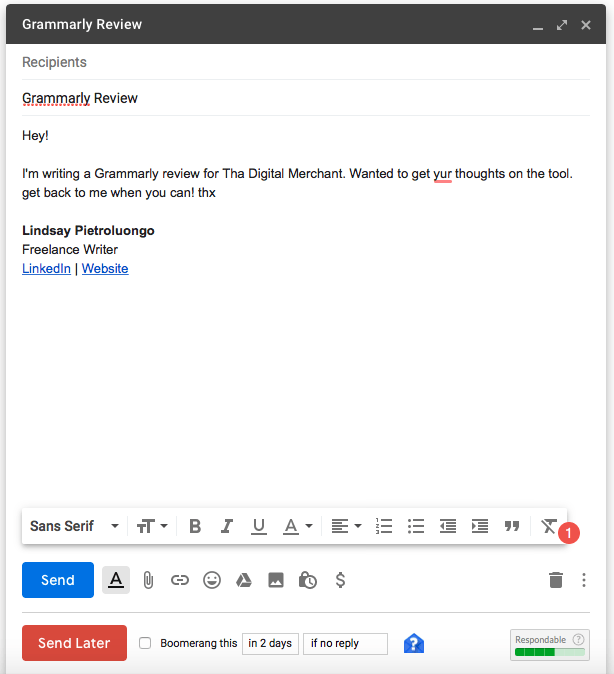Viewport: 614px width, 674px height.
Task: Send money with the dollar sign icon
Action: (340, 580)
